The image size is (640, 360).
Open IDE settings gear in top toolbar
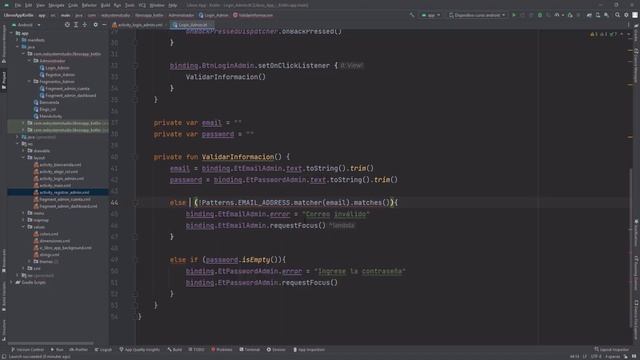(626, 15)
